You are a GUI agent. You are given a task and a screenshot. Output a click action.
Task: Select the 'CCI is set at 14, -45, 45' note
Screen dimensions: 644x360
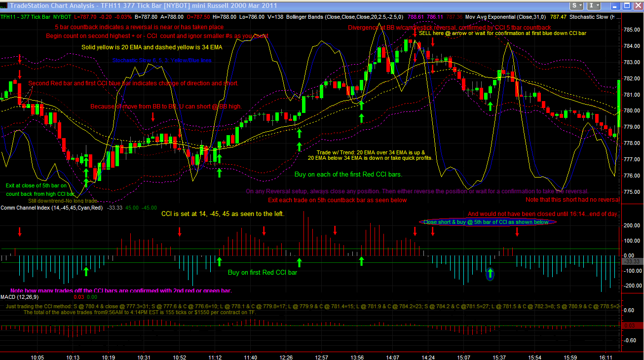(x=223, y=214)
